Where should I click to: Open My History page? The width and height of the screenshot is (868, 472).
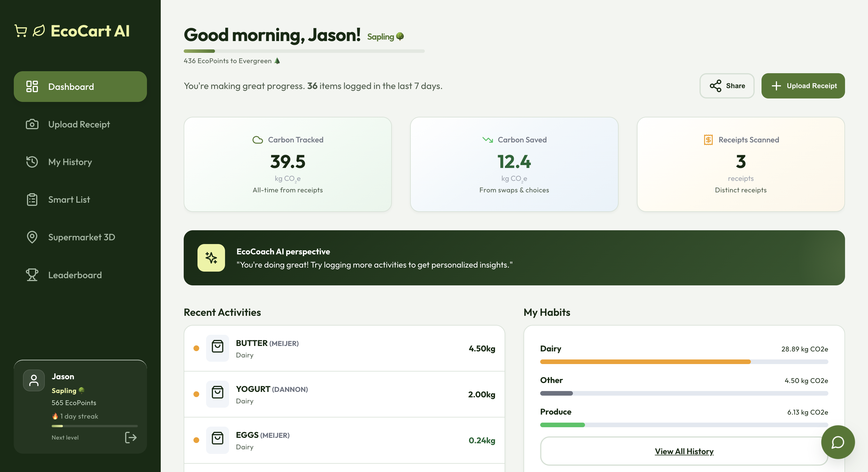70,162
